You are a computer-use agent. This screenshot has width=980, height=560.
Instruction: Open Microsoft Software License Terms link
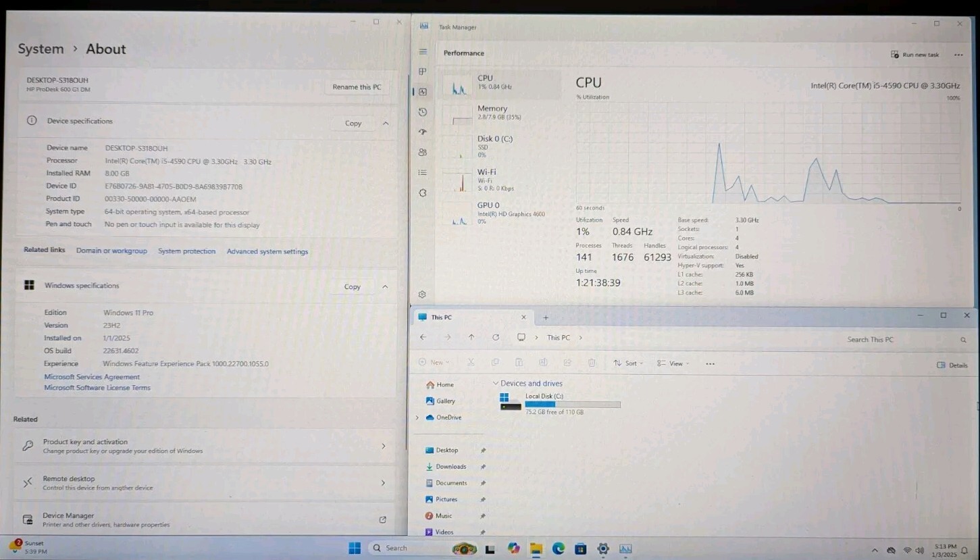point(97,388)
